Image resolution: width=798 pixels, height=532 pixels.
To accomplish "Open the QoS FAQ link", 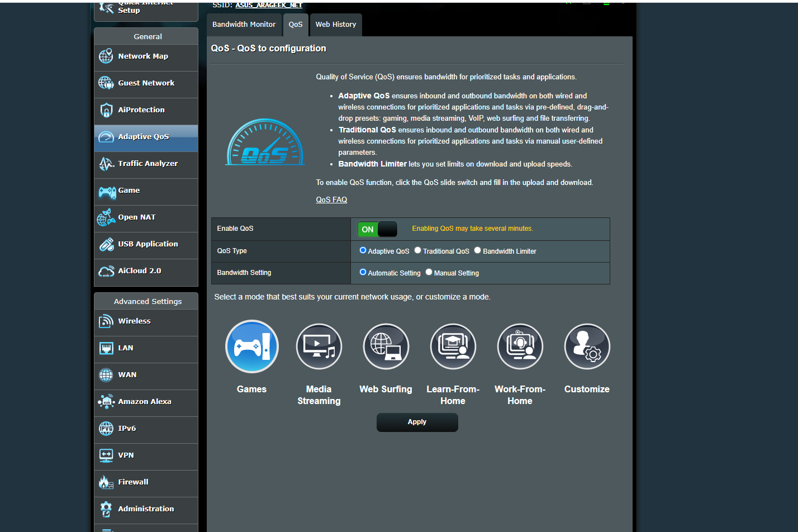I will point(331,199).
